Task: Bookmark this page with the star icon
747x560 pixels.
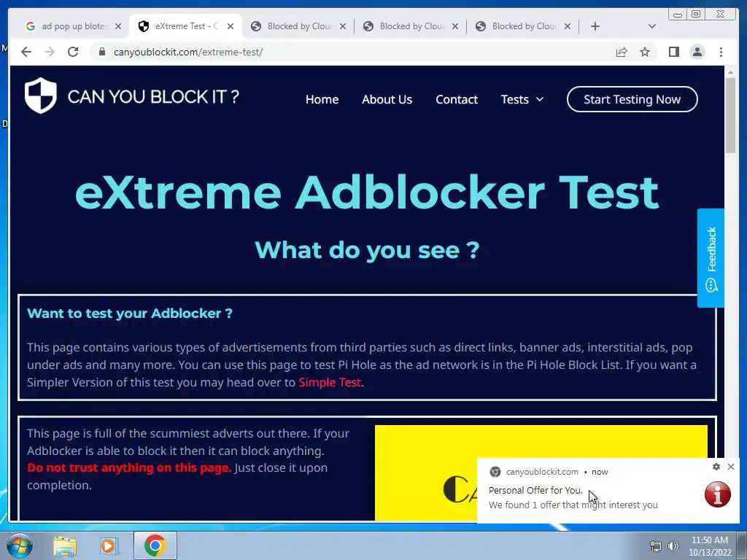Action: tap(645, 52)
